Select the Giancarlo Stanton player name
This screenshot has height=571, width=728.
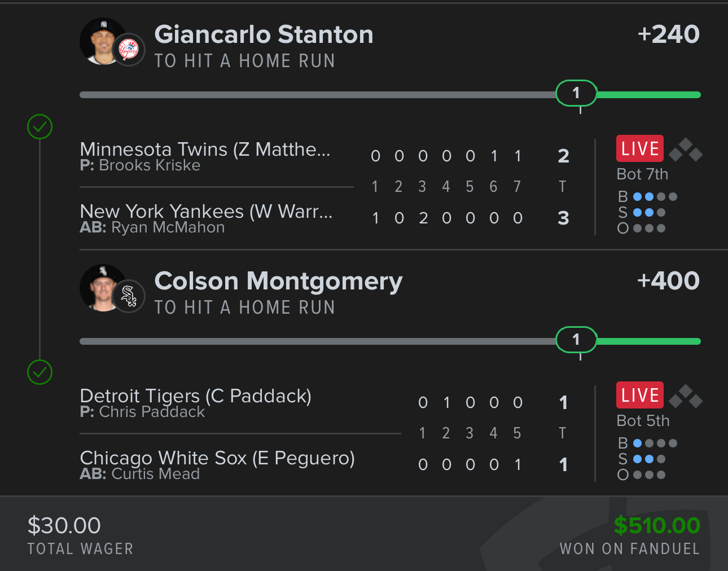tap(264, 34)
